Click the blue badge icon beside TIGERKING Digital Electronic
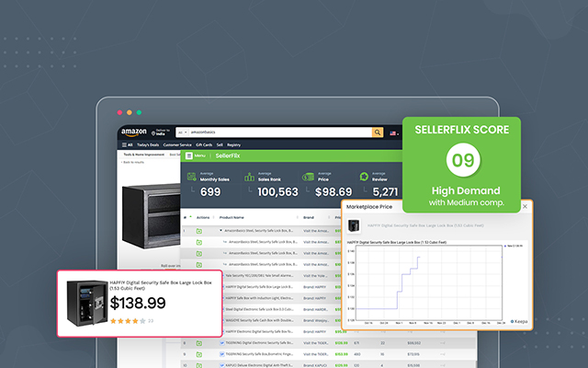Viewport: 588px width, 368px height. [x=222, y=343]
